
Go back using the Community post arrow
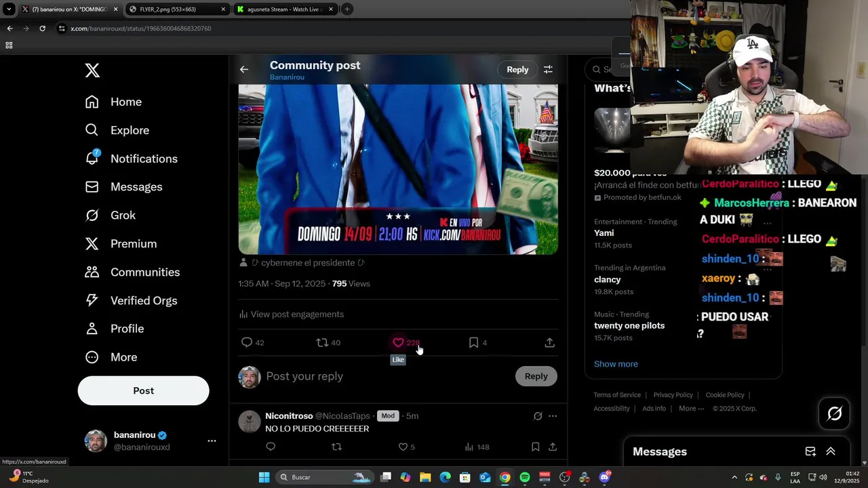pyautogui.click(x=244, y=69)
